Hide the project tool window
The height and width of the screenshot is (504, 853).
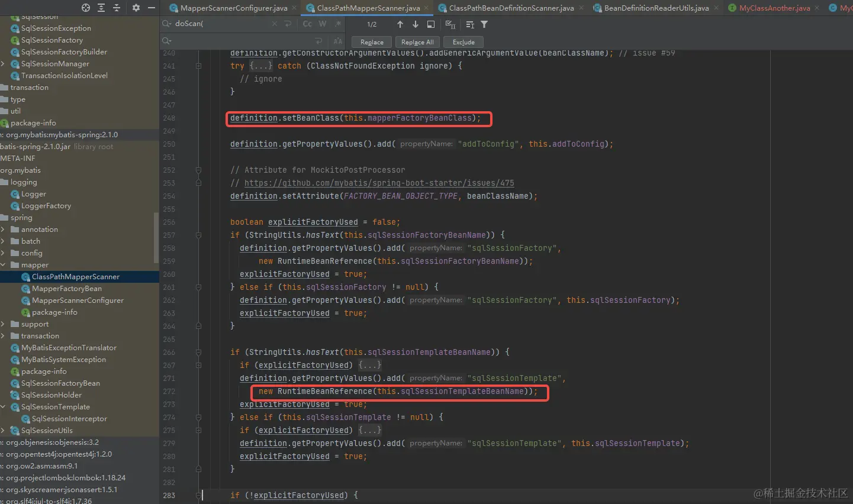(152, 8)
